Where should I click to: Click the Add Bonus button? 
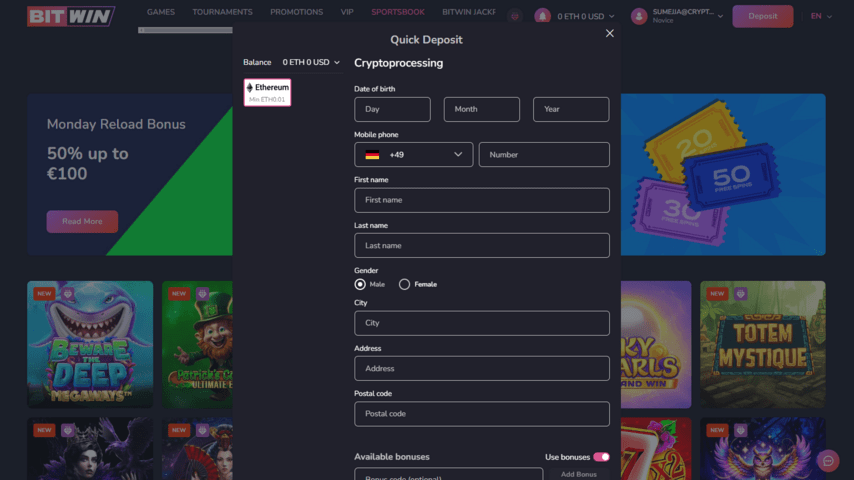tap(578, 474)
